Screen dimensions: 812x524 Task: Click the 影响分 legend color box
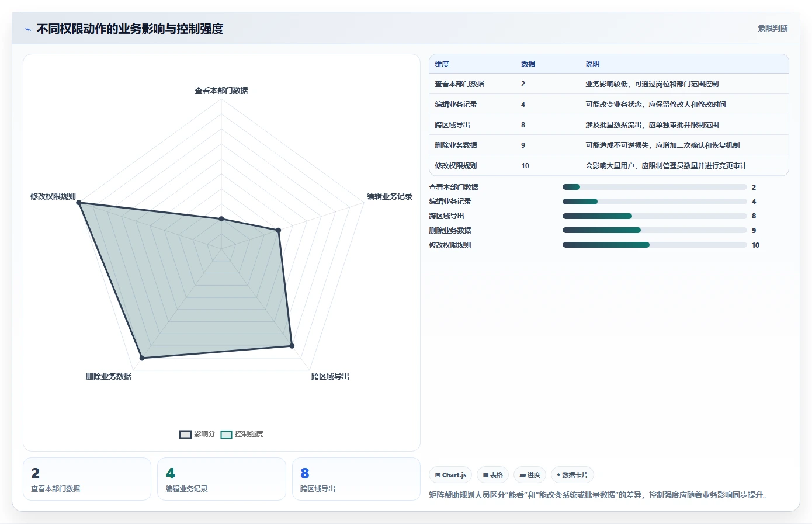185,434
